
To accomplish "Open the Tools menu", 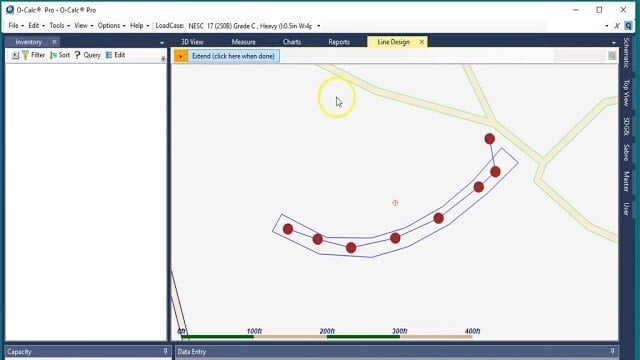I will (x=59, y=26).
